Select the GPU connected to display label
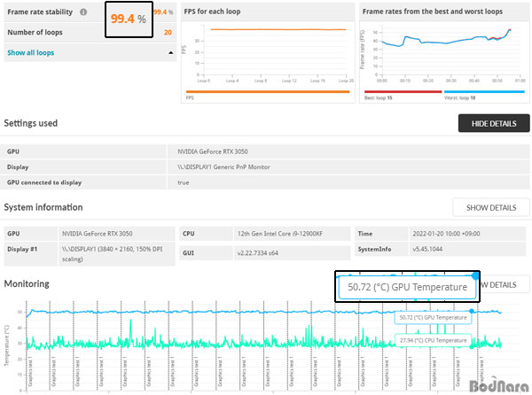Image resolution: width=532 pixels, height=395 pixels. pyautogui.click(x=44, y=182)
